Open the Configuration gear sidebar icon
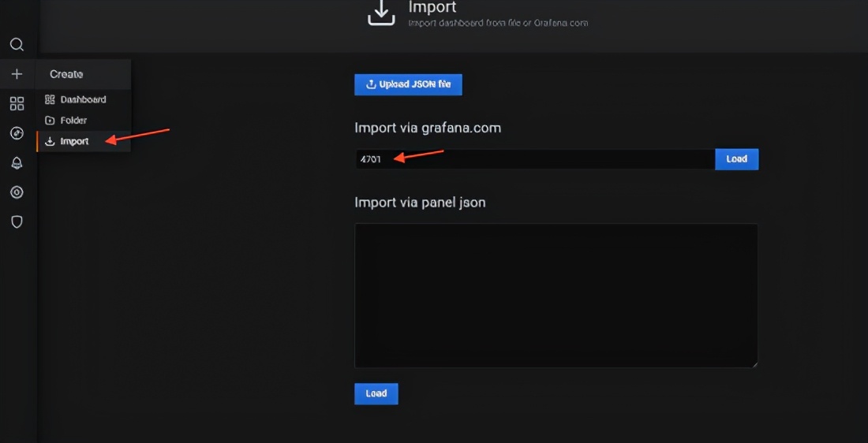868x443 pixels. (17, 192)
